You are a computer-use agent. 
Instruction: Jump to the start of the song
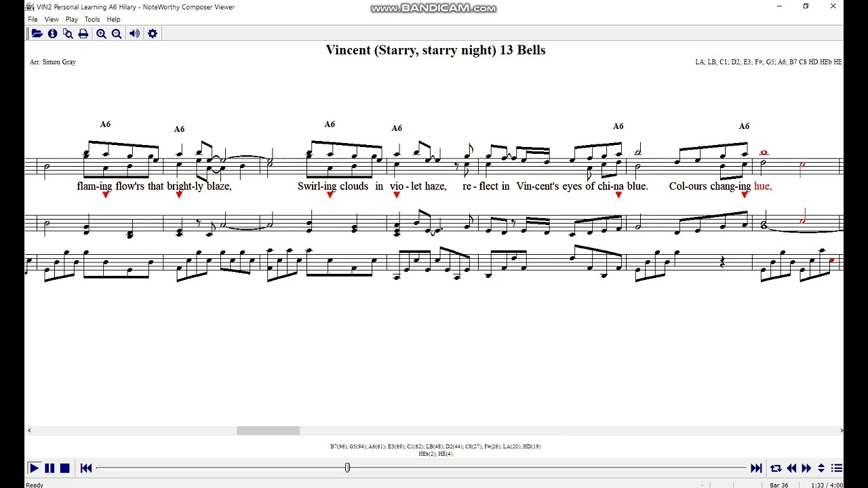86,468
